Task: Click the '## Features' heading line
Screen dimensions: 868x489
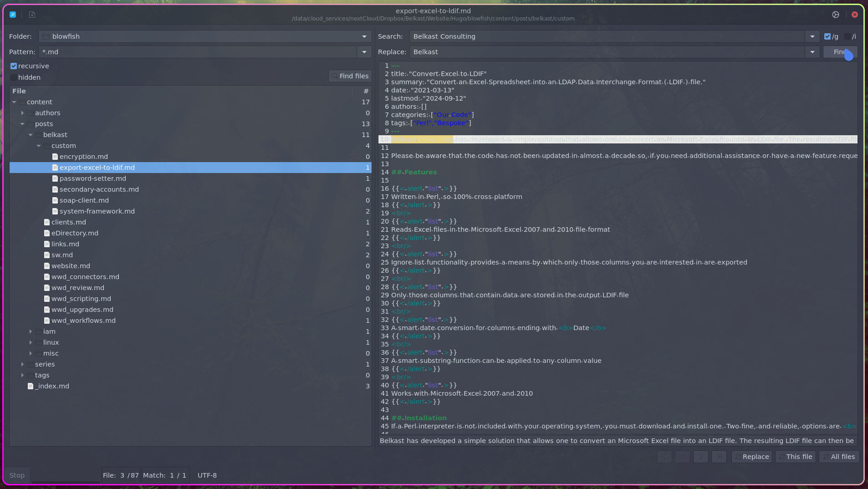Action: coord(414,172)
